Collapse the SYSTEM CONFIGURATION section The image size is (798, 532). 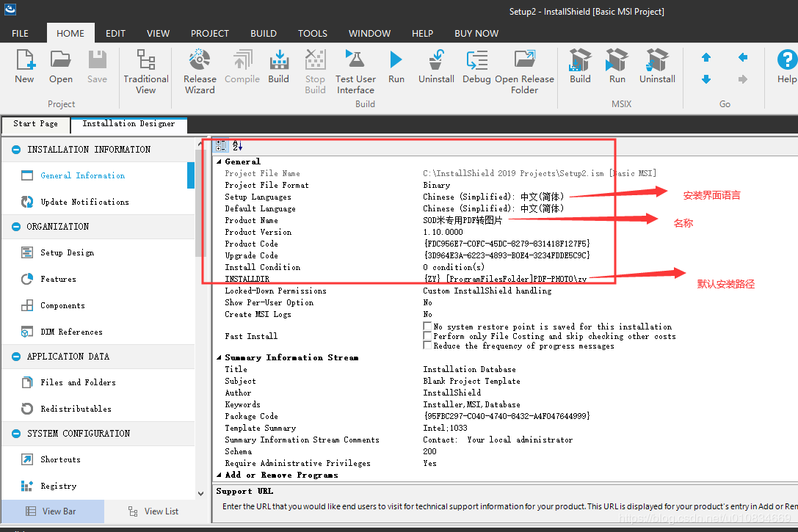[15, 434]
